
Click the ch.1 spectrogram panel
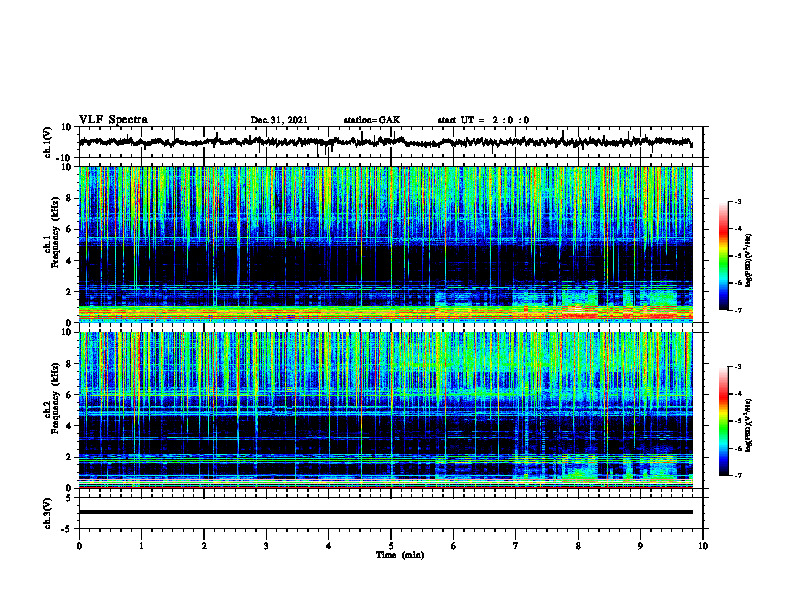(x=386, y=244)
